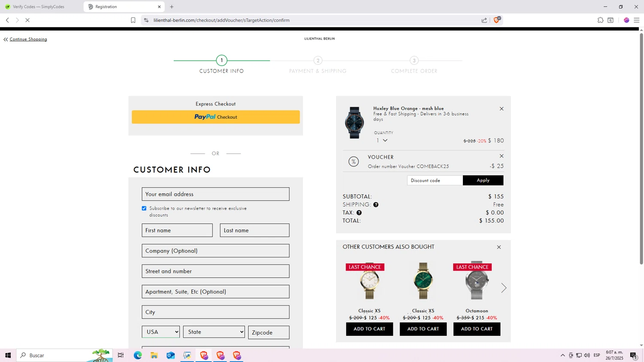
Task: Add Octamoon watch to cart
Action: 477,329
